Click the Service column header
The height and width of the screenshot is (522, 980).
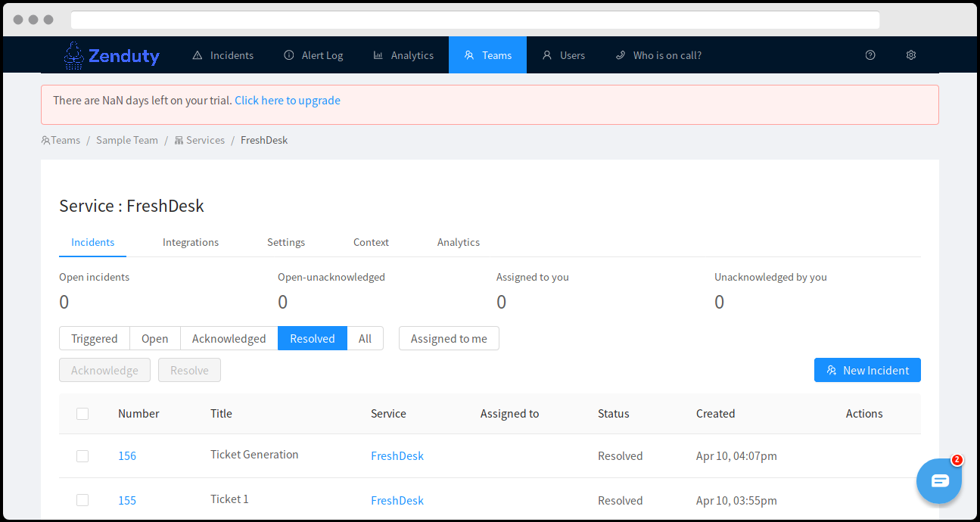(x=388, y=414)
